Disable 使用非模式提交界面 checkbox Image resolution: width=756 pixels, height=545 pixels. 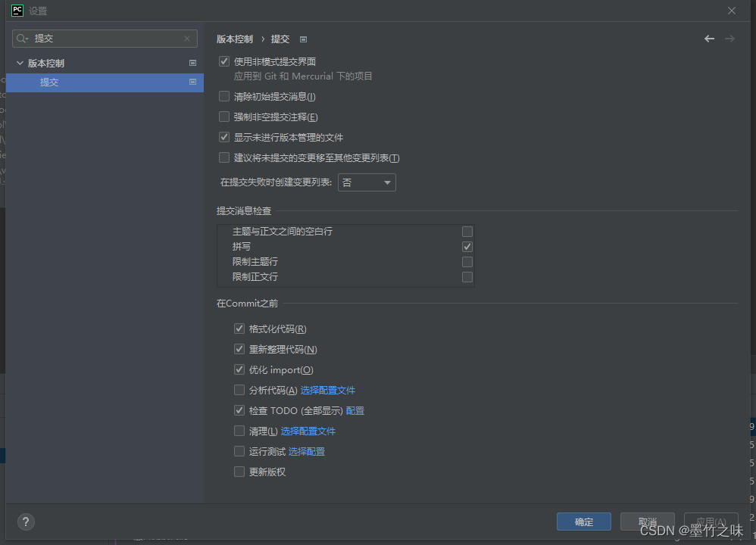(x=223, y=61)
